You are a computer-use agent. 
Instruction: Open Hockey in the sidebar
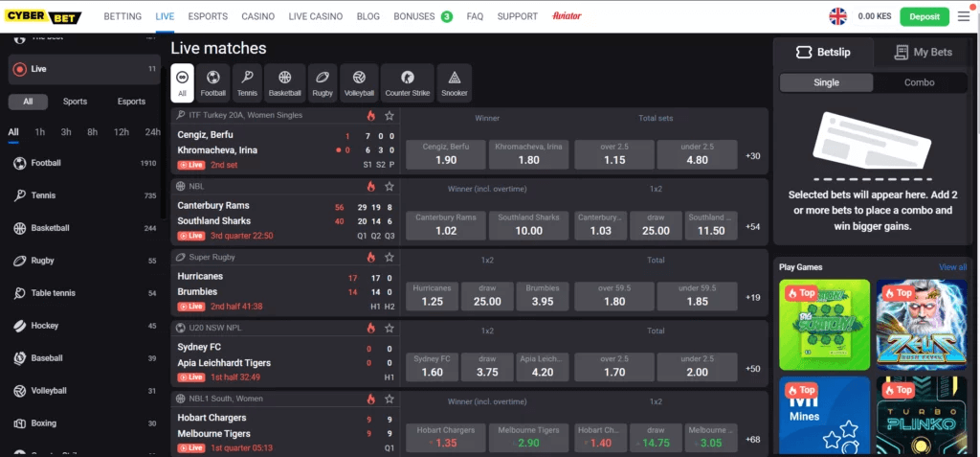[84, 326]
